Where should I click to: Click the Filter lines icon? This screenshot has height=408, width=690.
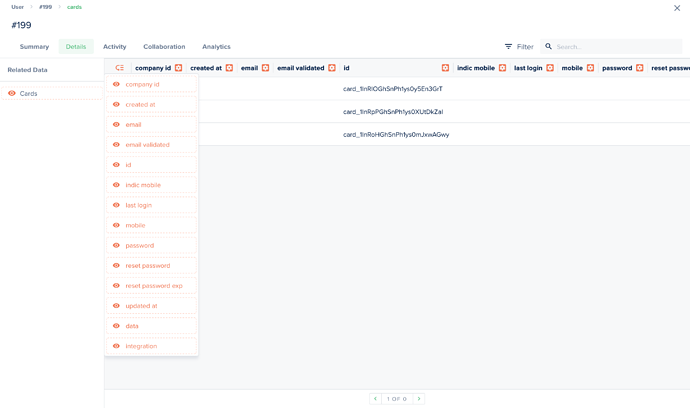click(x=508, y=46)
